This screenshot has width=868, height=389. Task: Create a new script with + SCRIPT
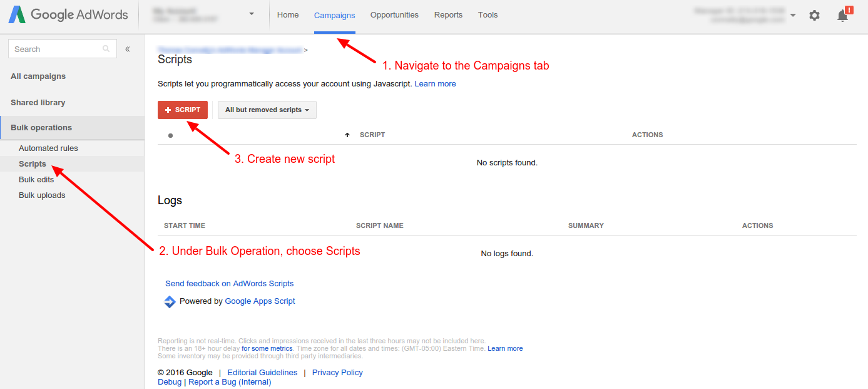point(183,110)
